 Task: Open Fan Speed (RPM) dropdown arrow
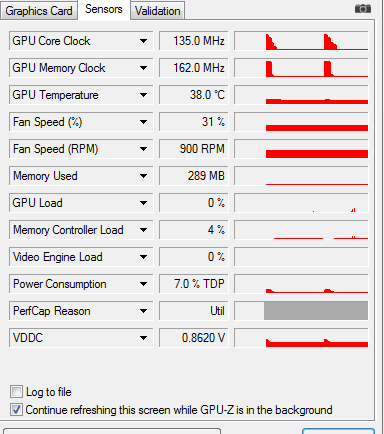143,149
